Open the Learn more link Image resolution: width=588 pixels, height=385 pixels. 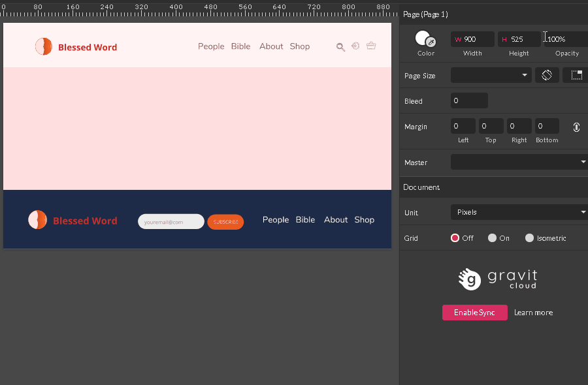pyautogui.click(x=533, y=313)
